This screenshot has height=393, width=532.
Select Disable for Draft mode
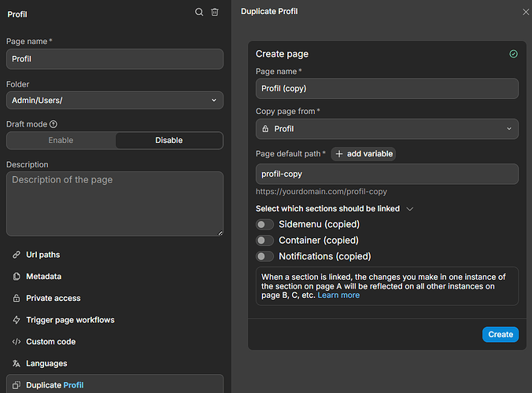point(168,140)
